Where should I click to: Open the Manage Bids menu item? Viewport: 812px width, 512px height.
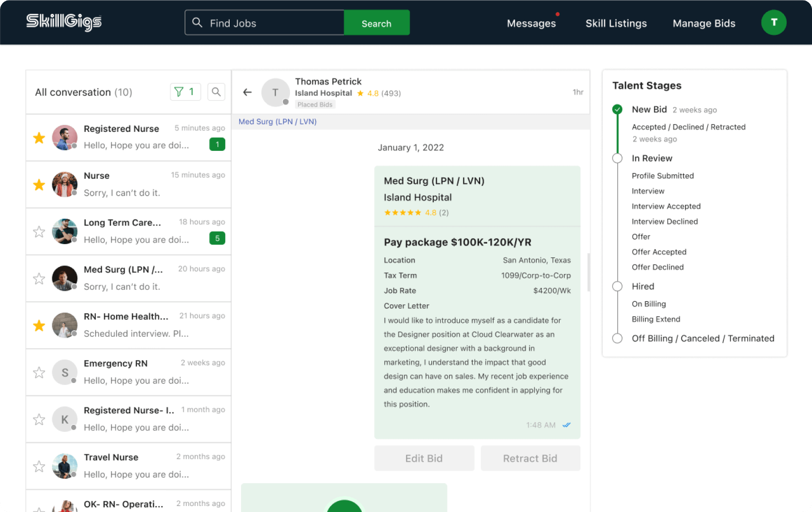coord(703,23)
